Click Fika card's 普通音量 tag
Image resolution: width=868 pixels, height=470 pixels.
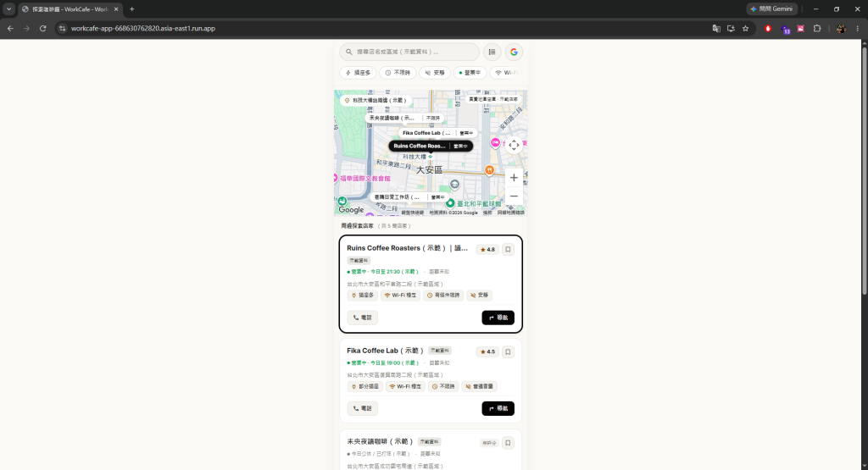tap(480, 386)
